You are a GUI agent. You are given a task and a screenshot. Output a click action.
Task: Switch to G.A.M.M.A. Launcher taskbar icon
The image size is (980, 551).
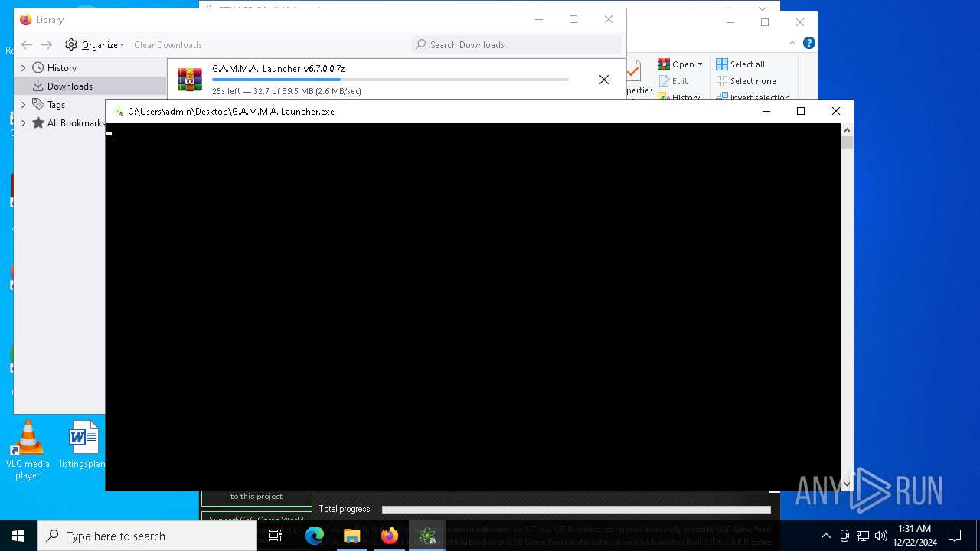(427, 536)
